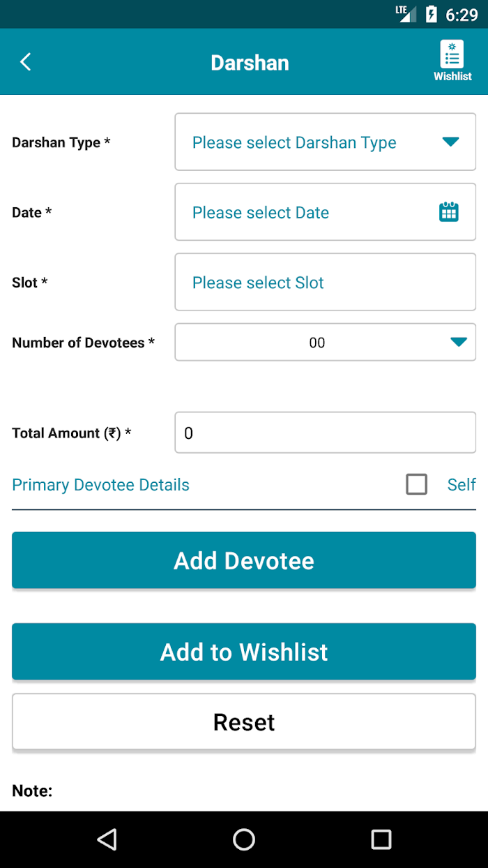
Task: Tap the Android back navigation button
Action: coord(107,839)
